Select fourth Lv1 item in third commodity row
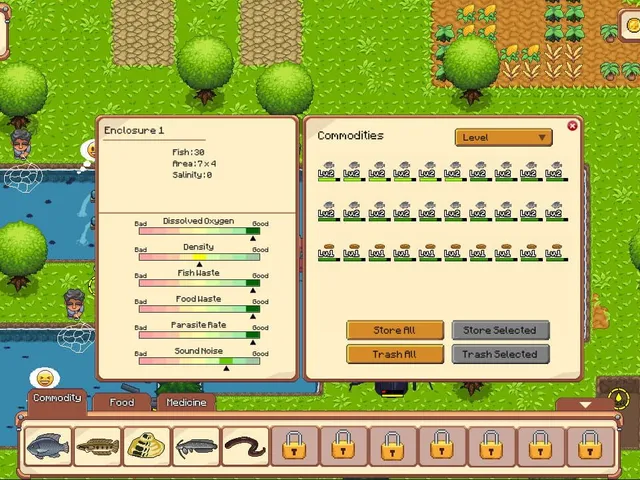This screenshot has width=640, height=480. [x=404, y=252]
